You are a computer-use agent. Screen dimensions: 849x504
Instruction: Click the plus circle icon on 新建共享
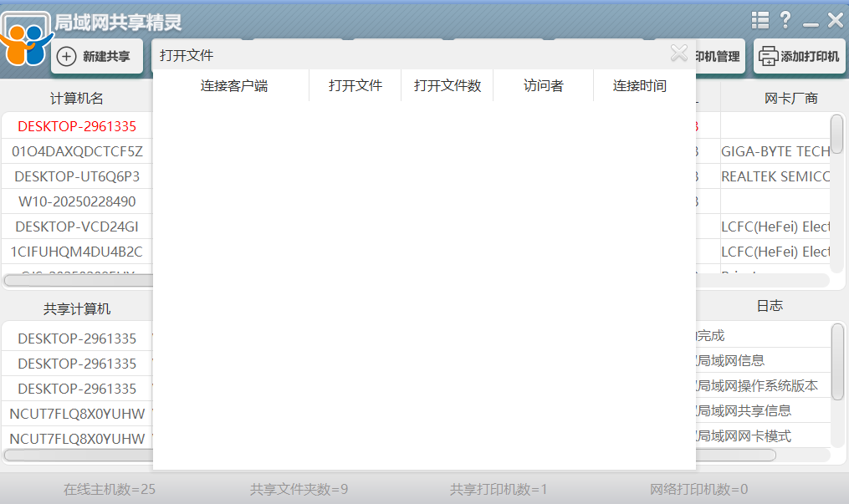(67, 56)
